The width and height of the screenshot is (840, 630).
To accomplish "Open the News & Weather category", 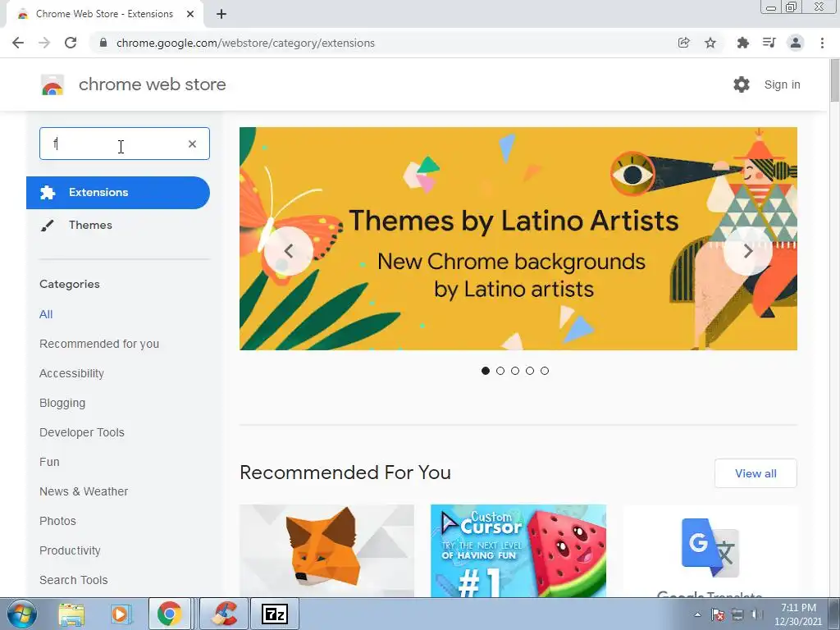I will (84, 491).
